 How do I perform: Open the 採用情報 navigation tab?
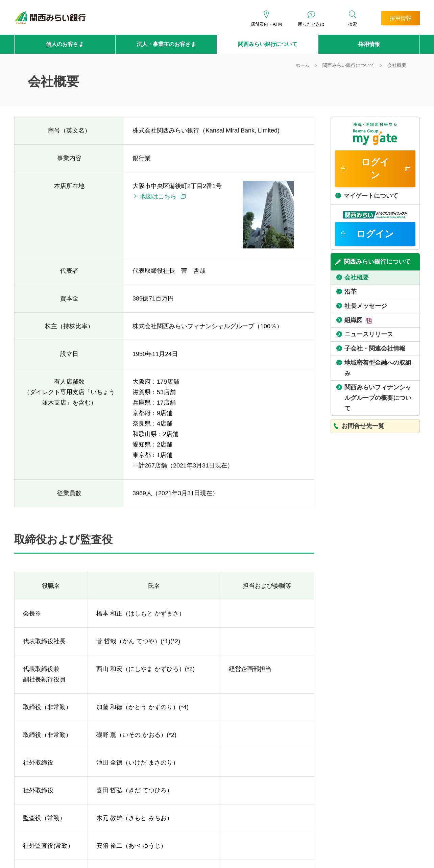369,44
